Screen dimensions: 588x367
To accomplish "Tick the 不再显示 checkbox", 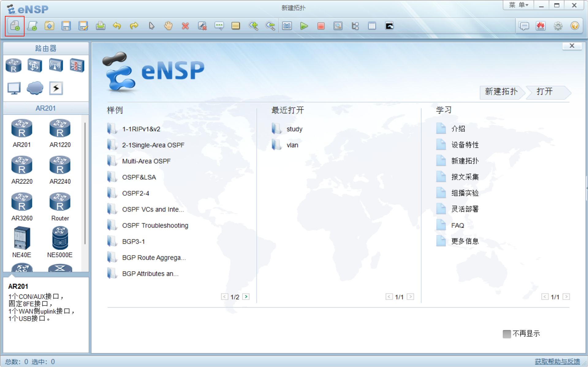I will click(x=507, y=334).
